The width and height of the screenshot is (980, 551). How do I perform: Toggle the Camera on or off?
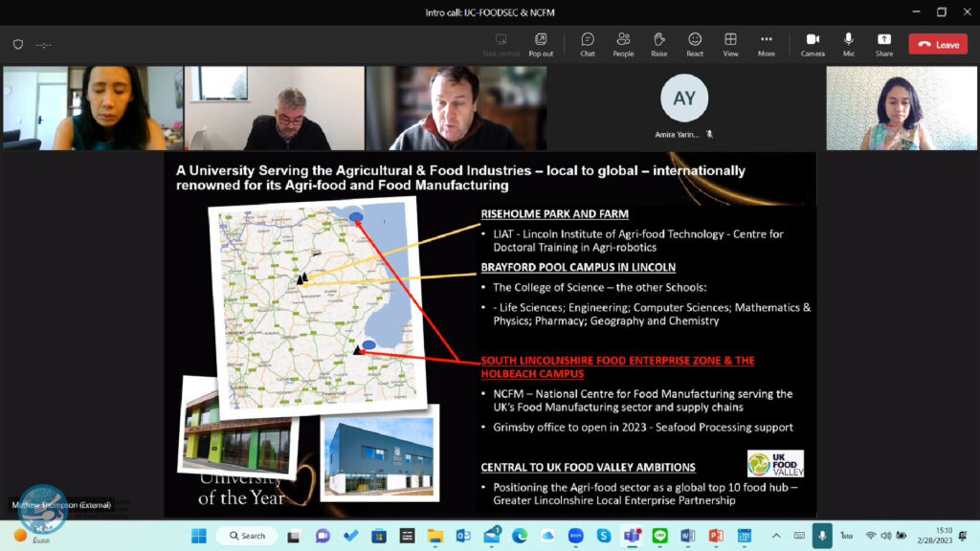pyautogui.click(x=813, y=44)
